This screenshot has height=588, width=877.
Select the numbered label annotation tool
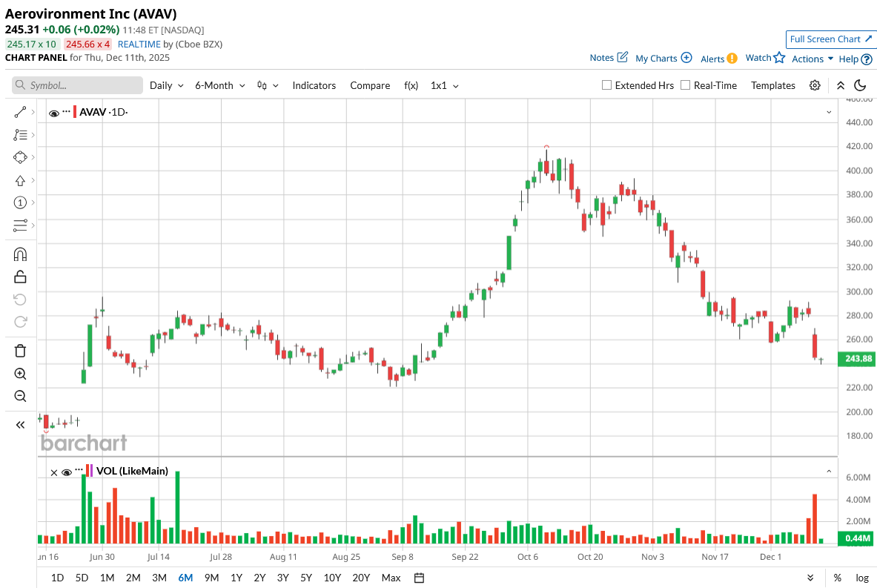(x=20, y=202)
